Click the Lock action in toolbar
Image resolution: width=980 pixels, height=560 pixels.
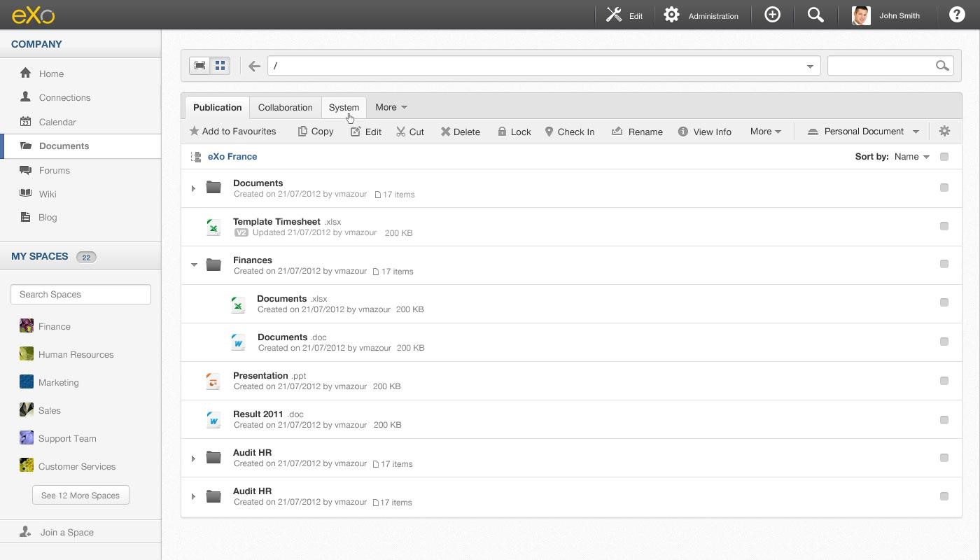tap(514, 132)
